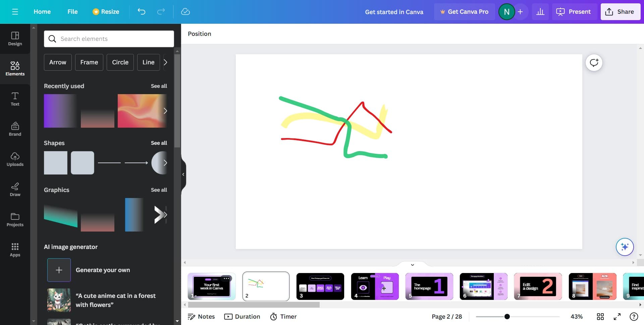
Task: Switch to grid view of pages
Action: [x=600, y=317]
